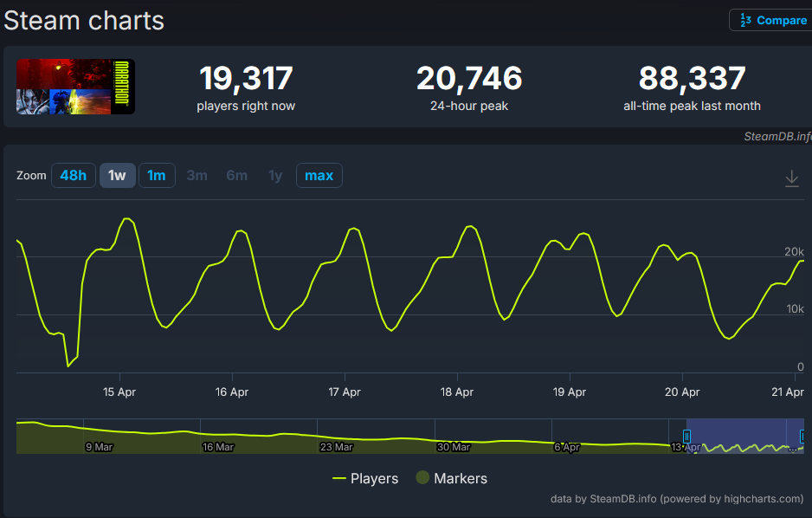This screenshot has width=812, height=518.
Task: Click the 20 Apr axis label
Action: coord(682,392)
